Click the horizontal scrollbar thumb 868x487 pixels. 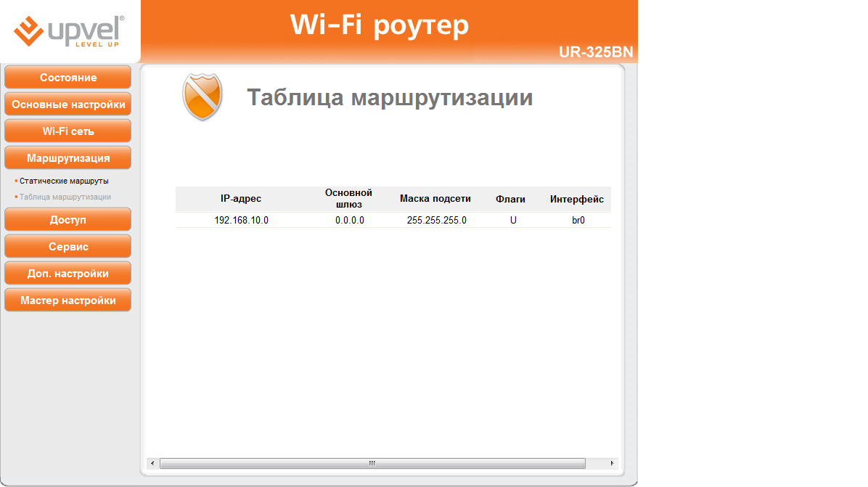click(x=372, y=463)
